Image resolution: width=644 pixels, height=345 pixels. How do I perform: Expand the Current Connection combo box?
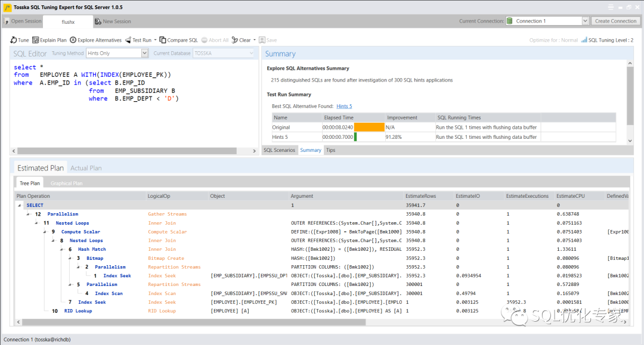585,21
